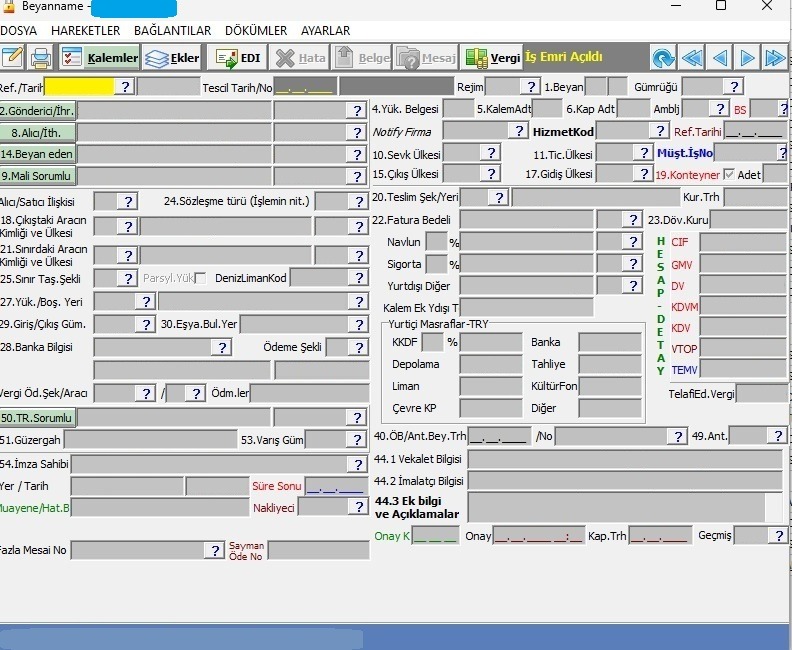Go to the first record arrow

[x=691, y=58]
